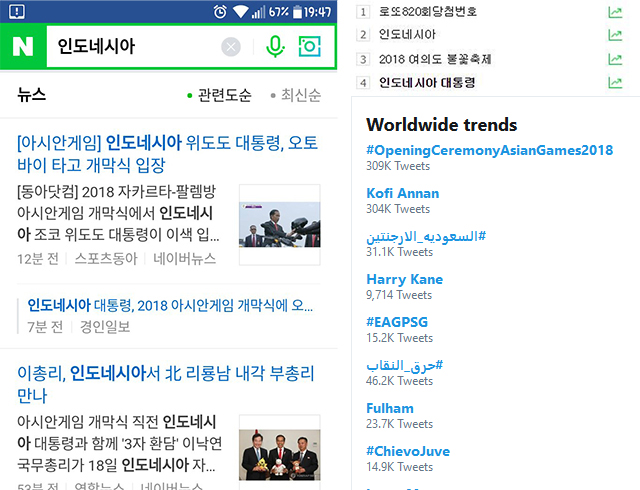The width and height of the screenshot is (640, 490).
Task: Open headline 이총리, 인도네시아서 北 리룡남 만나
Action: (166, 385)
